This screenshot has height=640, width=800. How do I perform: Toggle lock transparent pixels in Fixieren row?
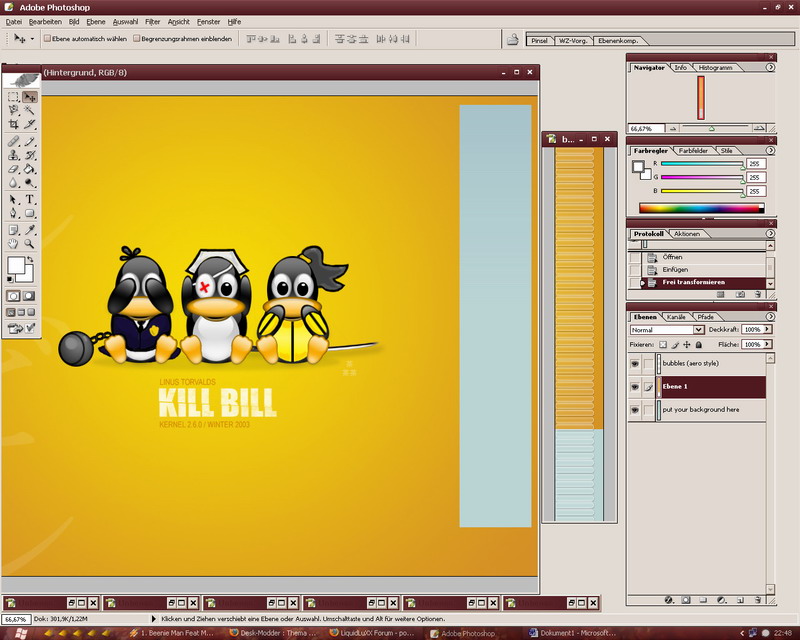coord(663,344)
